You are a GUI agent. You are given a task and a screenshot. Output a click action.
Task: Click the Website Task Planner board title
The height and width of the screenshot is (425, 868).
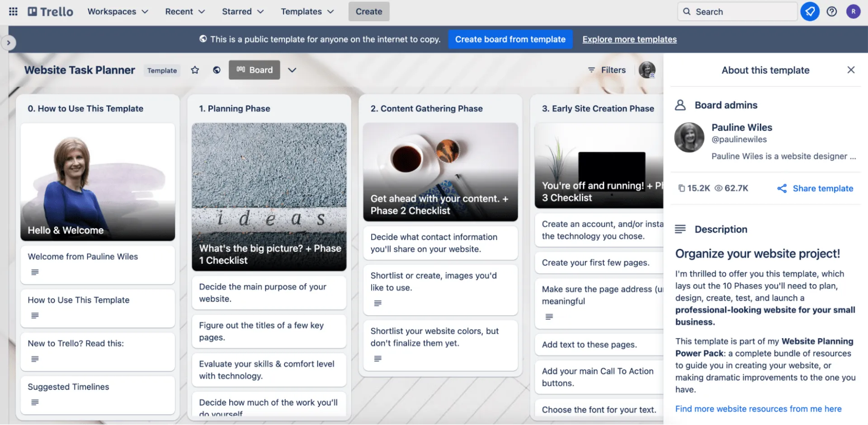click(80, 70)
